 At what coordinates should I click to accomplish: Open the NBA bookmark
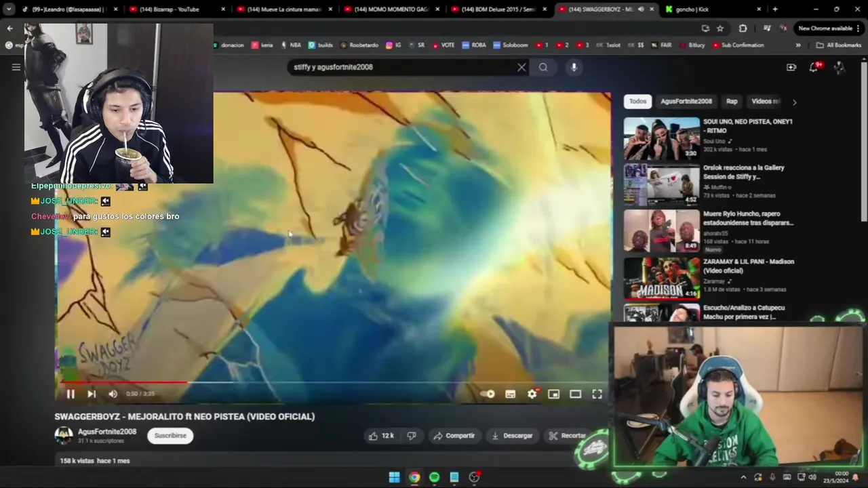(290, 45)
